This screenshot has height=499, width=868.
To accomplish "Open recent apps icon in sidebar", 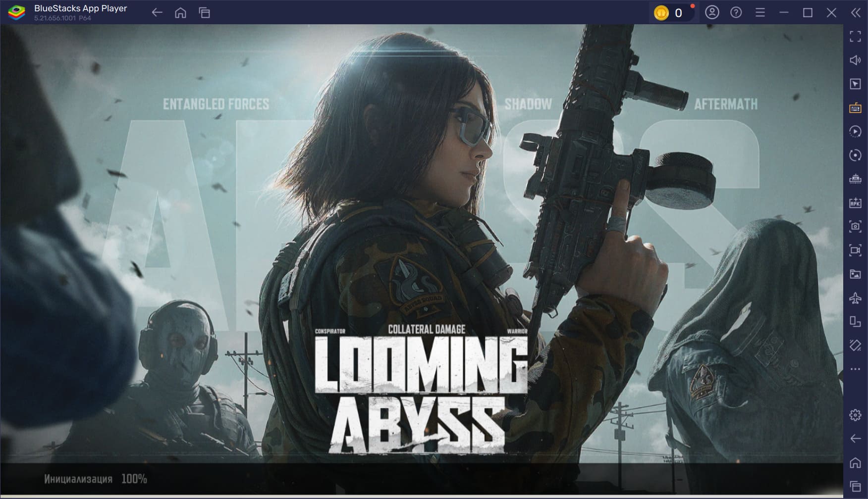I will click(x=855, y=486).
